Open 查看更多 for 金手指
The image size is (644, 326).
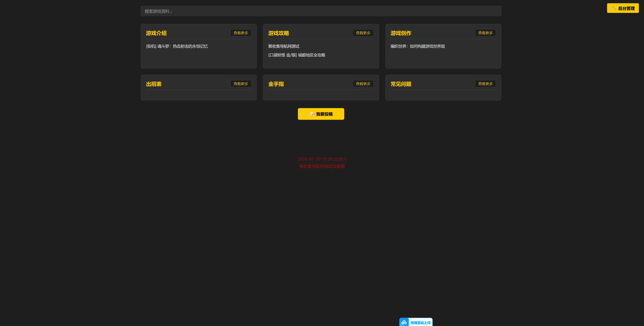coord(363,84)
